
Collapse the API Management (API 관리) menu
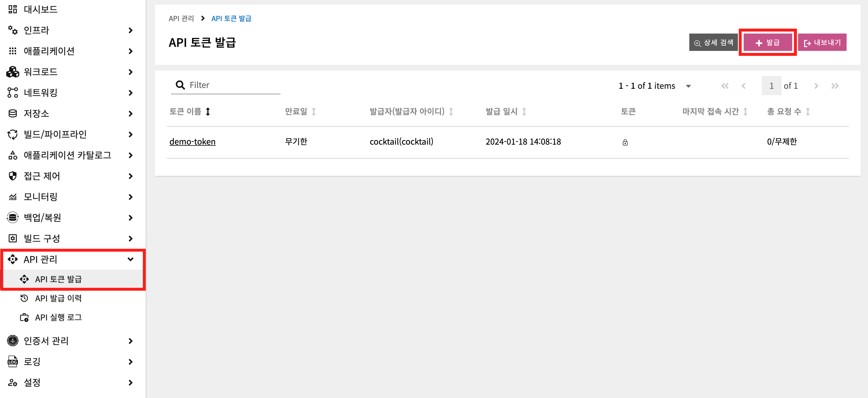tap(130, 259)
